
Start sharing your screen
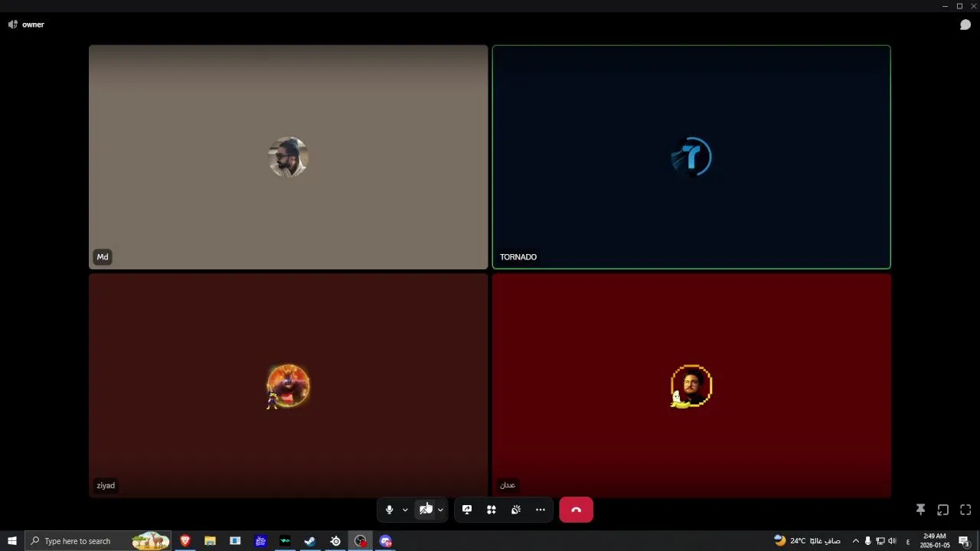click(467, 510)
